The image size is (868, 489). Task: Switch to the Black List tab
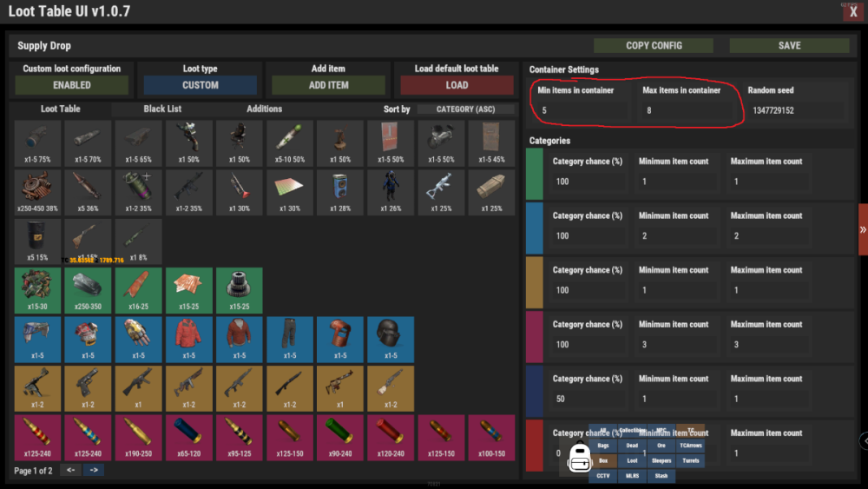point(161,109)
